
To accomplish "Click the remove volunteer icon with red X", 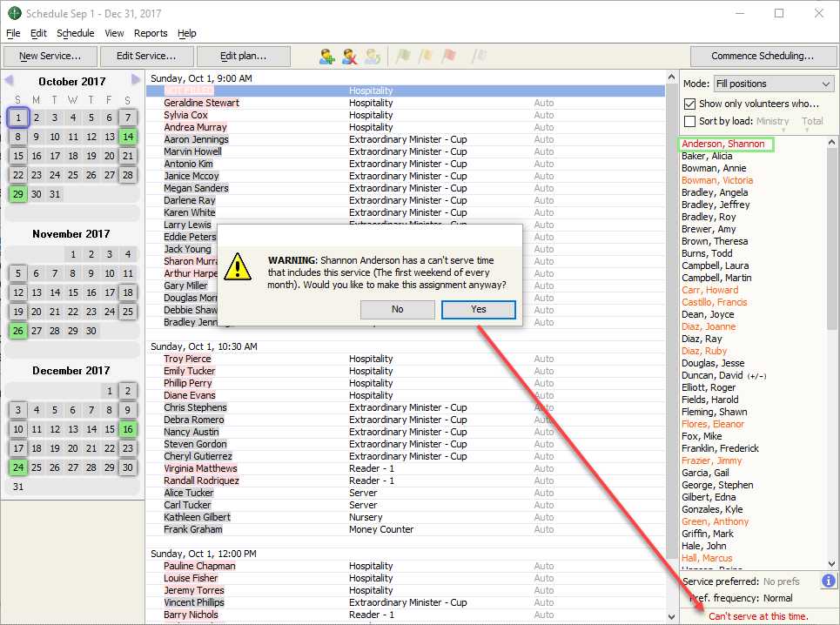I will [350, 57].
